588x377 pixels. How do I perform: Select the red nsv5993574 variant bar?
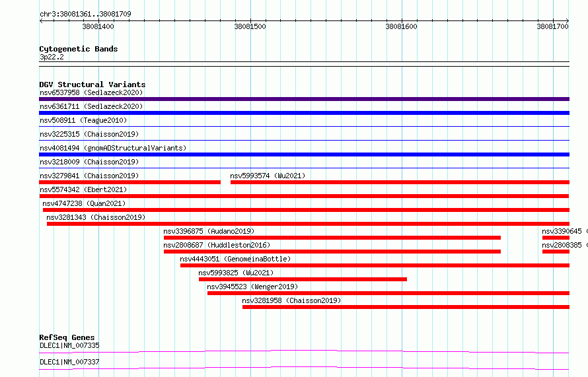click(x=400, y=182)
